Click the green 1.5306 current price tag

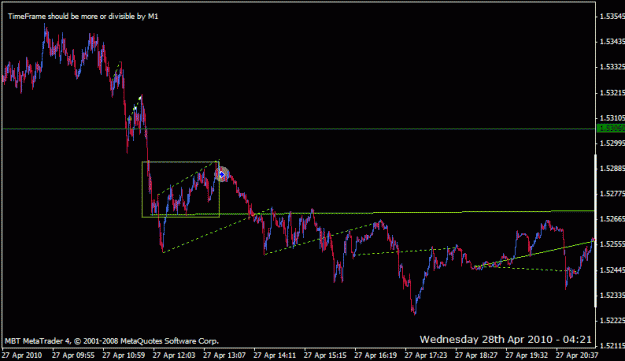[611, 128]
